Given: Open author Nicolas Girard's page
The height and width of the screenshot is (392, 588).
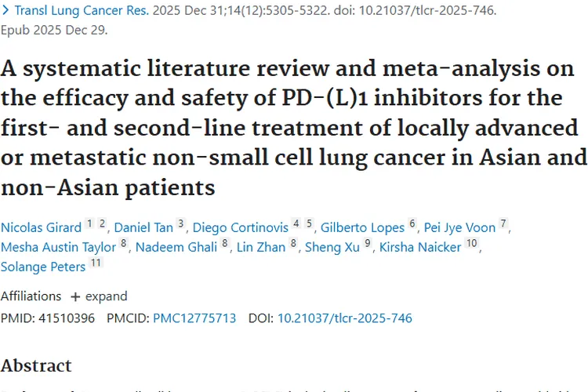Looking at the screenshot, I should click(x=41, y=227).
